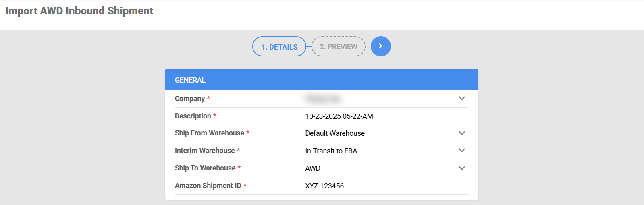This screenshot has height=205, width=644.
Task: Switch to the 2. PREVIEW step
Action: click(339, 47)
